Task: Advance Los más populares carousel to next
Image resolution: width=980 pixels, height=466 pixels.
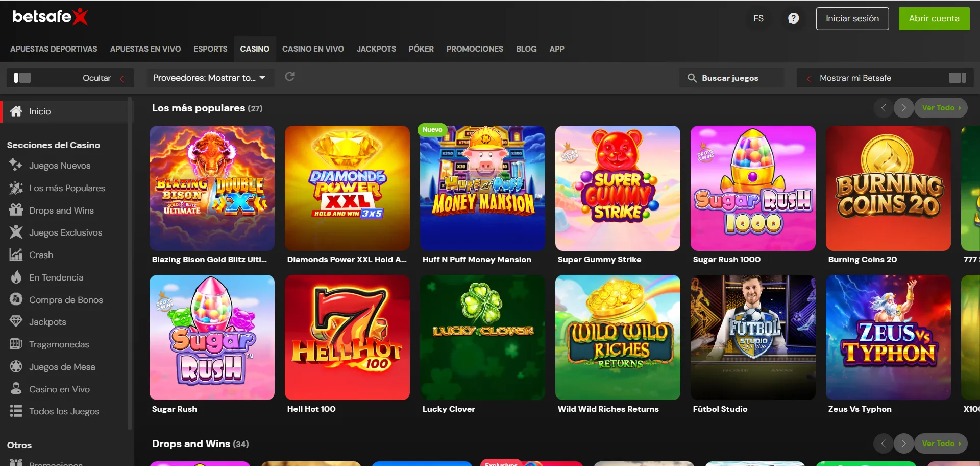Action: click(903, 108)
